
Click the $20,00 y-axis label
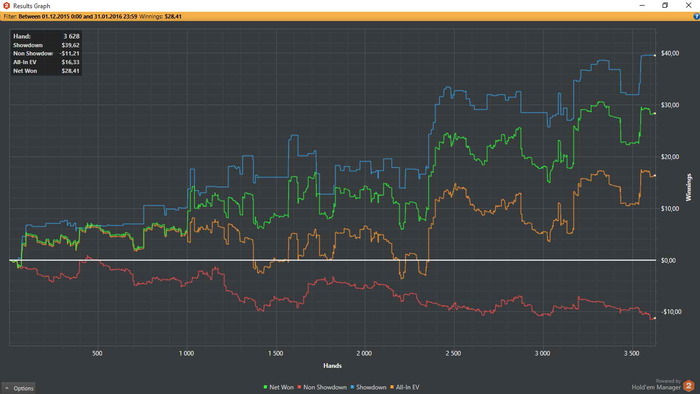pos(670,157)
